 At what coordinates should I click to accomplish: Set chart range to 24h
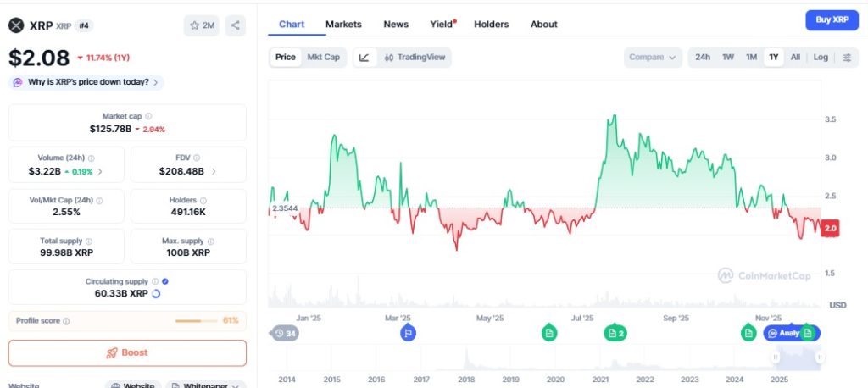(703, 58)
